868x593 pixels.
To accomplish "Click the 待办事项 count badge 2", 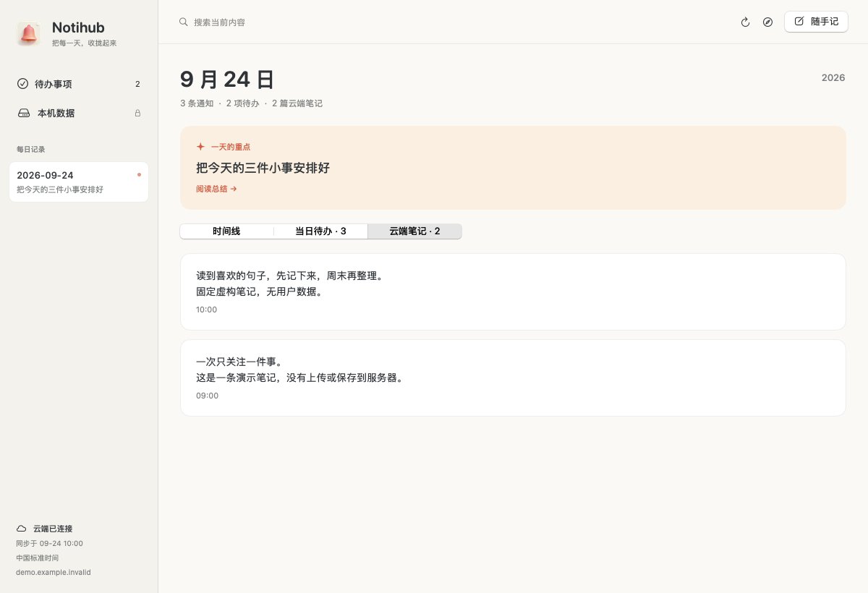I will tap(137, 84).
